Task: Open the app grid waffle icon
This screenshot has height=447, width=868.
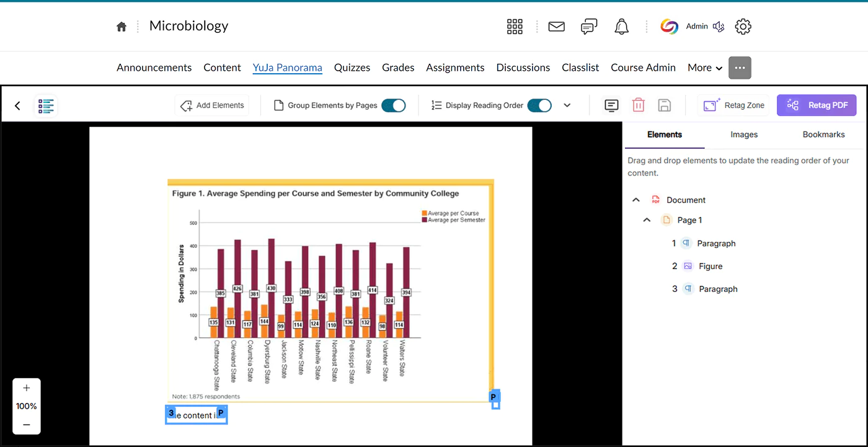Action: point(515,27)
